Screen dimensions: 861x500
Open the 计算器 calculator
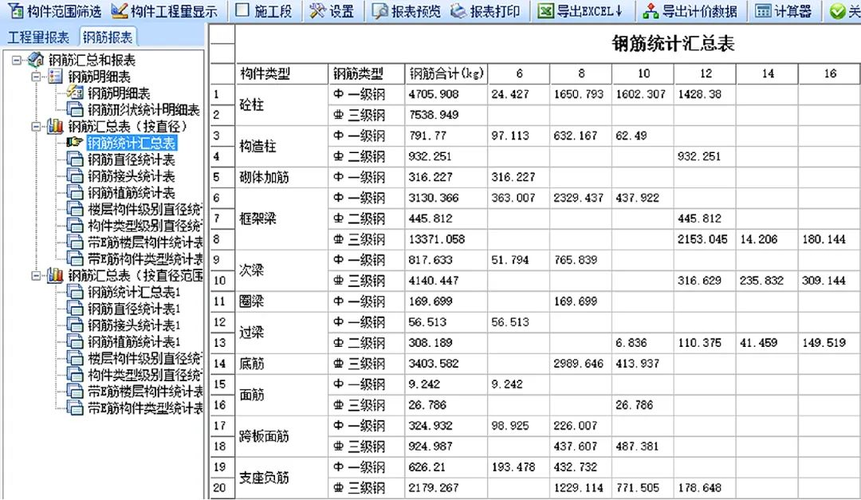click(x=783, y=10)
